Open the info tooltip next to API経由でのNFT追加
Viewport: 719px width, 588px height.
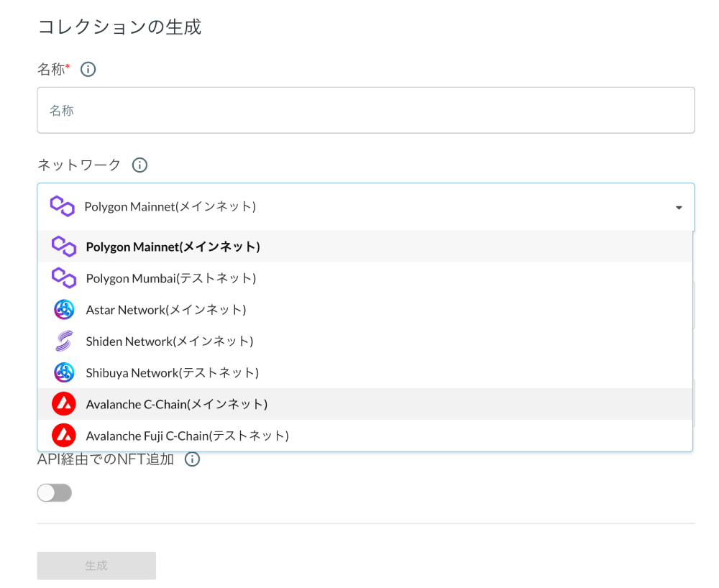click(192, 459)
